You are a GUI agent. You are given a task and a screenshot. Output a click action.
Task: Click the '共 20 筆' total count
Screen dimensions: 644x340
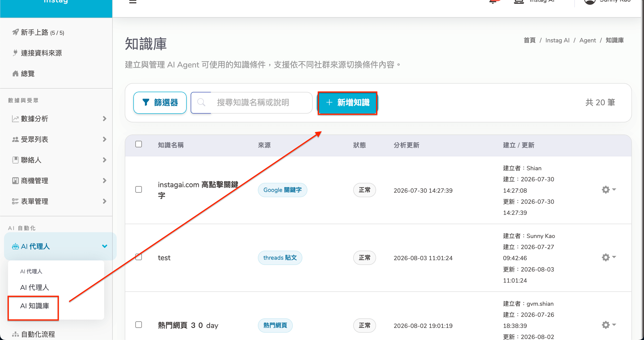click(600, 103)
